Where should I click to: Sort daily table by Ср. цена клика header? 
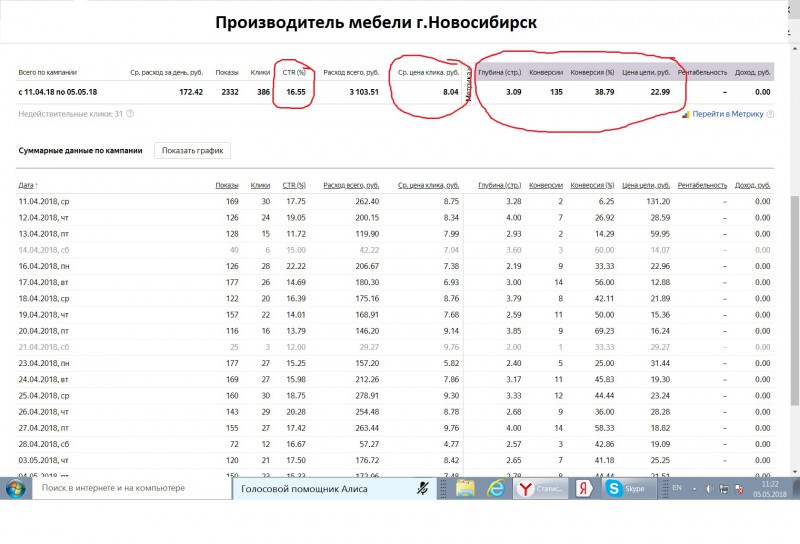(428, 185)
